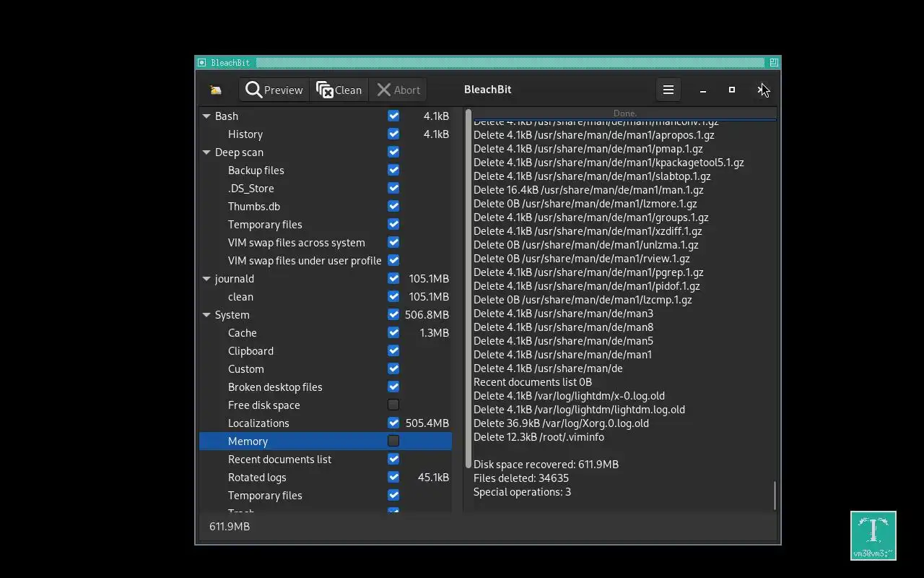The height and width of the screenshot is (578, 924).
Task: Toggle the Localizations checkbox
Action: point(393,423)
